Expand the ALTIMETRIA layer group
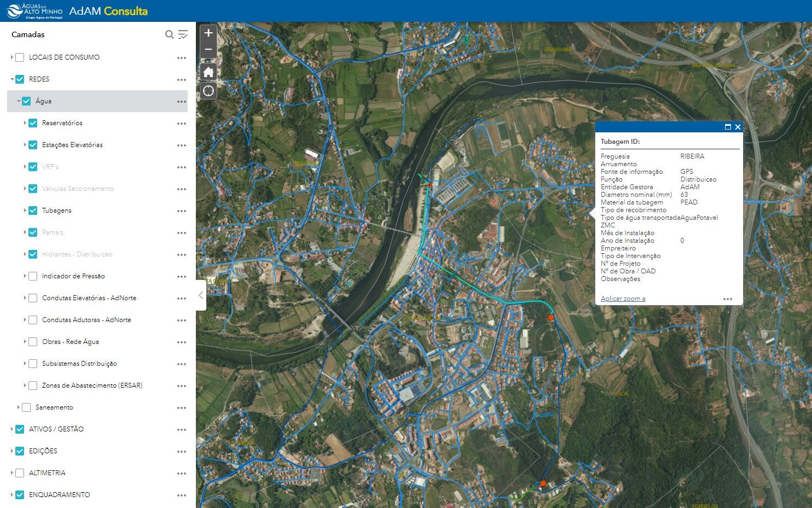 tap(11, 473)
